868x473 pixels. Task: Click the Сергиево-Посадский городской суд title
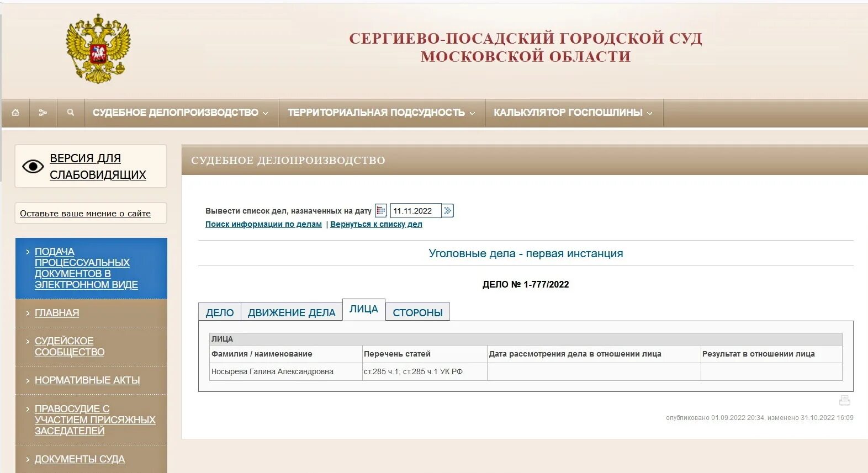coord(525,47)
